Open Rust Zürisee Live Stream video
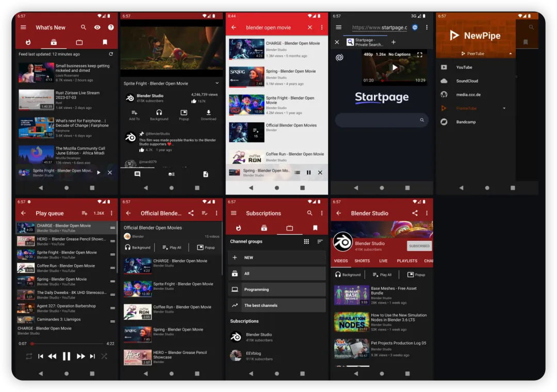Screen dimensions: 557x392 pos(66,100)
